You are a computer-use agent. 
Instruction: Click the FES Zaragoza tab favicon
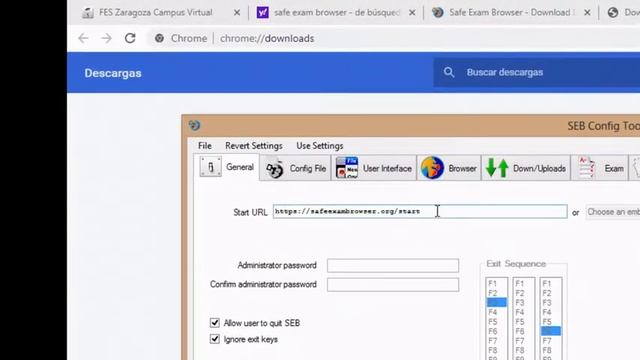pyautogui.click(x=88, y=13)
